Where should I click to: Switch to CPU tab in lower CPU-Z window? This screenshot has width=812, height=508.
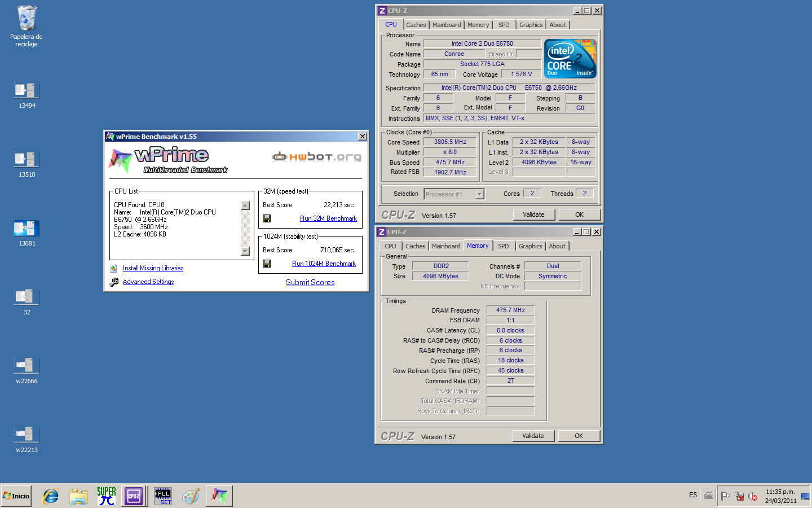[x=390, y=246]
